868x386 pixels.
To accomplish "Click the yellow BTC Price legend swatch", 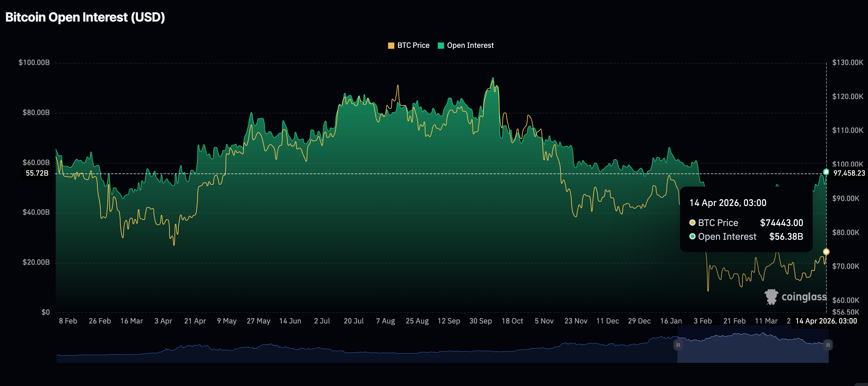I will coord(391,46).
